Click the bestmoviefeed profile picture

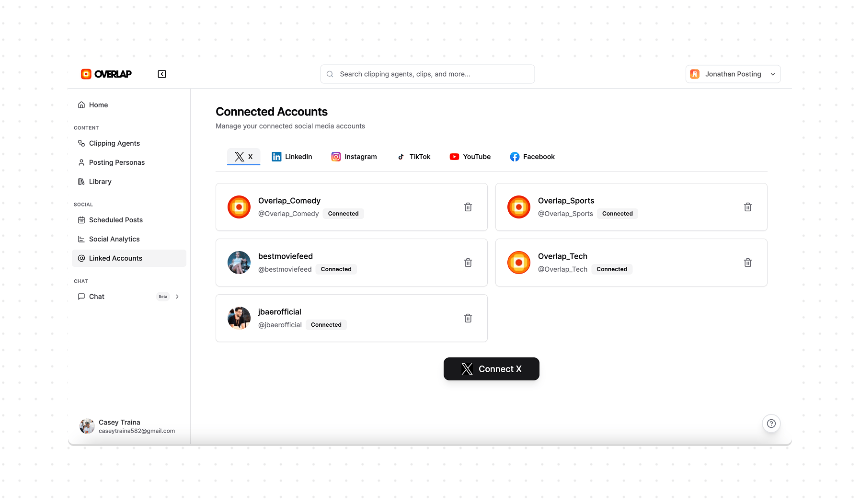[239, 263]
